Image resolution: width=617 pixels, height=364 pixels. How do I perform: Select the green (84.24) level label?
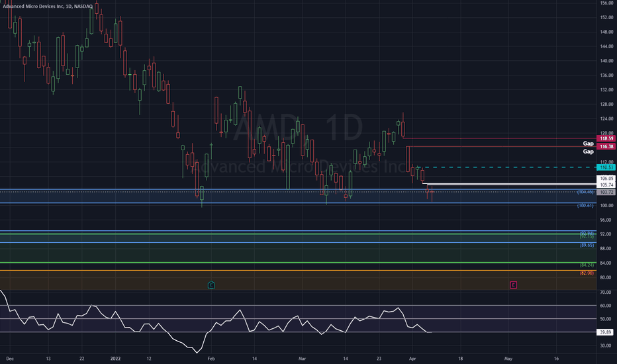tap(587, 265)
